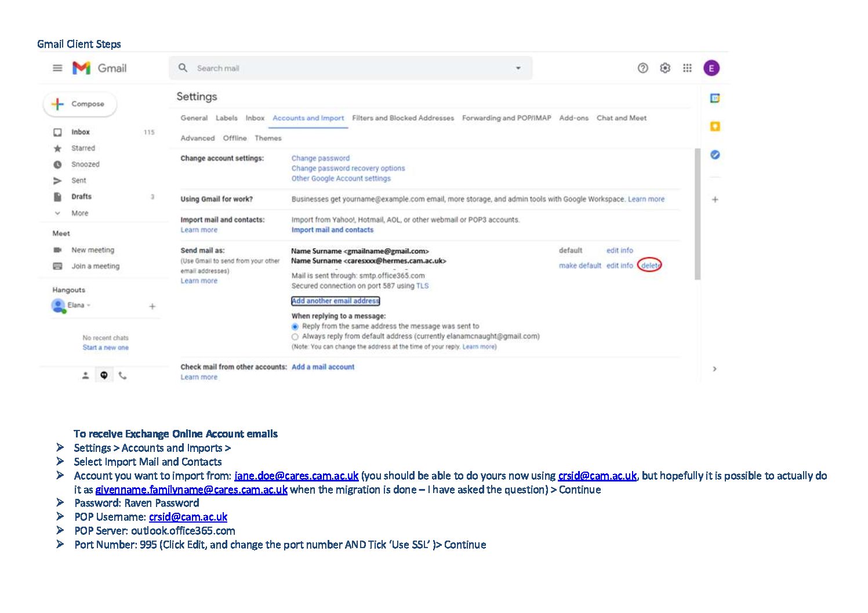This screenshot has width=868, height=613.
Task: Open the Elana status dropdown arrow
Action: 89,305
